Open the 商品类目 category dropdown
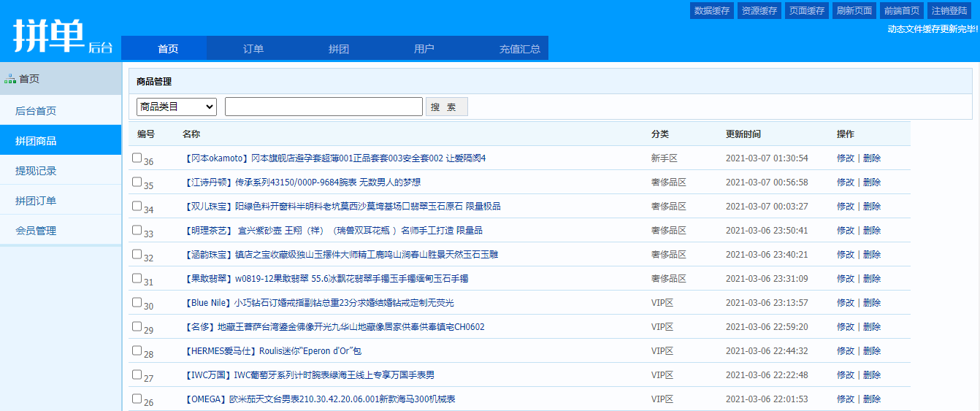Viewport: 980px width, 411px height. [x=177, y=107]
